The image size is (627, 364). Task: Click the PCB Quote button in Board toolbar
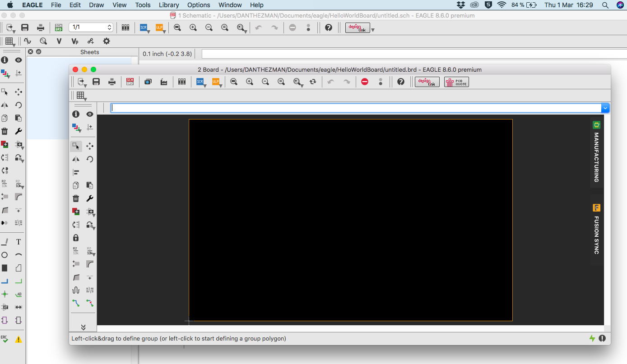[x=456, y=82]
